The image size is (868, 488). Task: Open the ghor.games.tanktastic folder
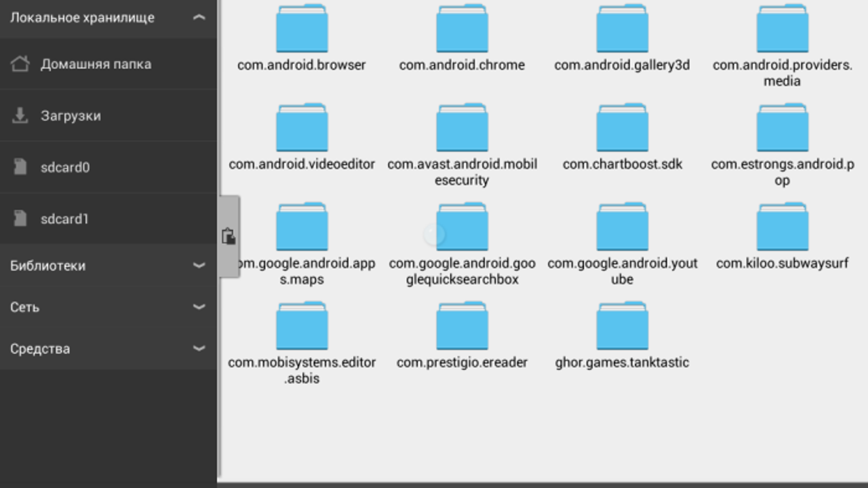[622, 327]
